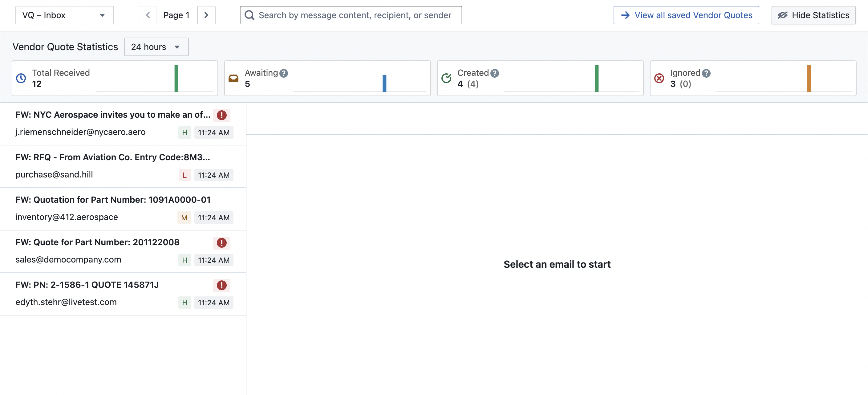Show help for Created statistic
Screen dimensions: 868x395
pyautogui.click(x=494, y=73)
